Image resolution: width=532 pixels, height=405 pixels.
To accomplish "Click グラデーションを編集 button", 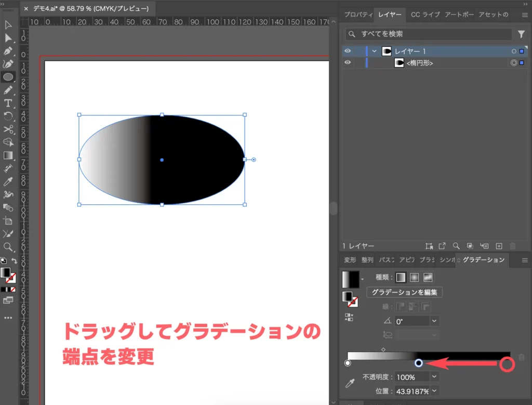I will click(x=404, y=292).
